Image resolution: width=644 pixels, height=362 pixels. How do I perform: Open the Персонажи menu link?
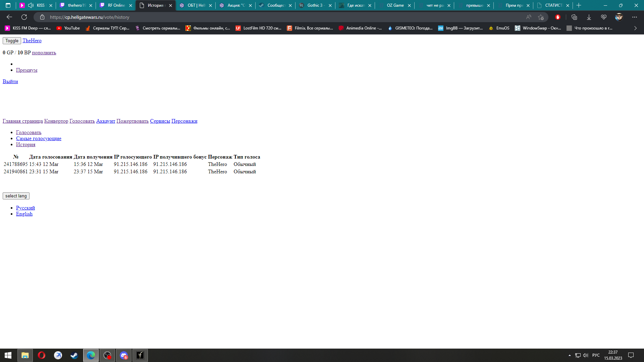(x=184, y=121)
